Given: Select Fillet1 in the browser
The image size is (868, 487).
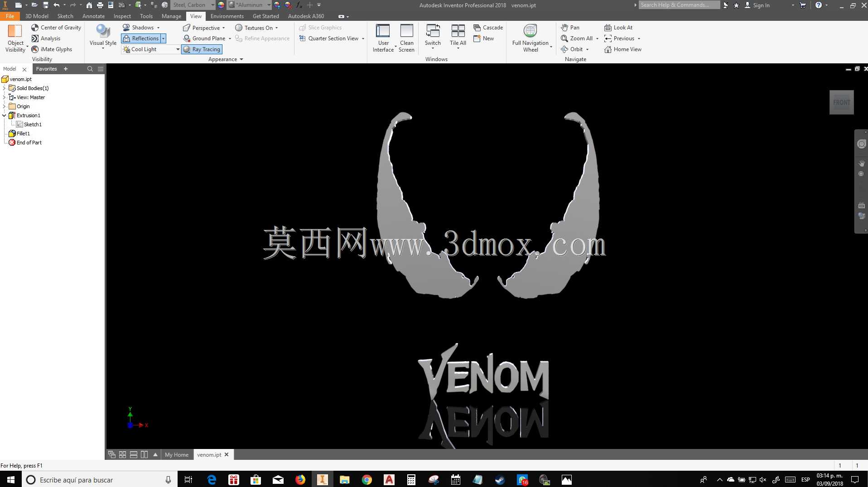Looking at the screenshot, I should point(19,134).
